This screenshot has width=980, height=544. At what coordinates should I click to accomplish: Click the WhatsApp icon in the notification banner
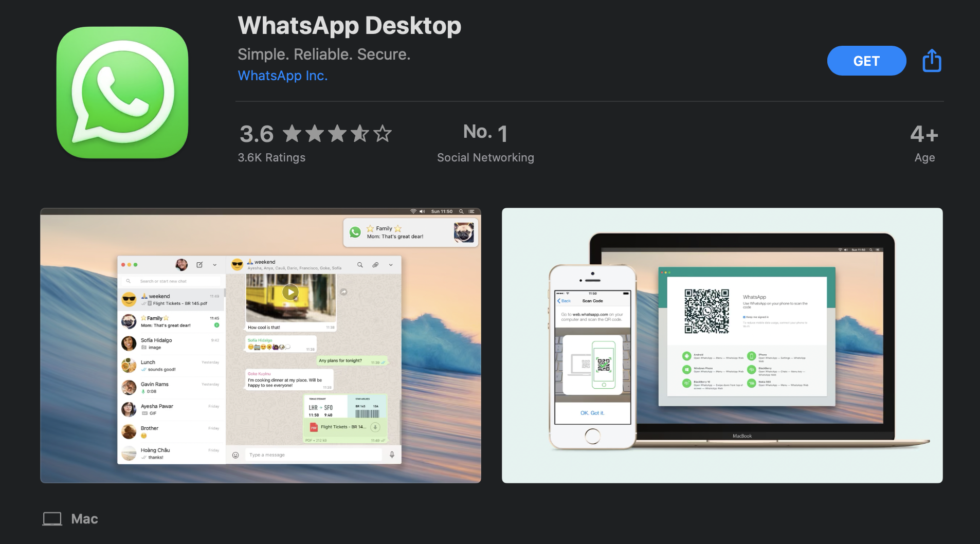[356, 232]
